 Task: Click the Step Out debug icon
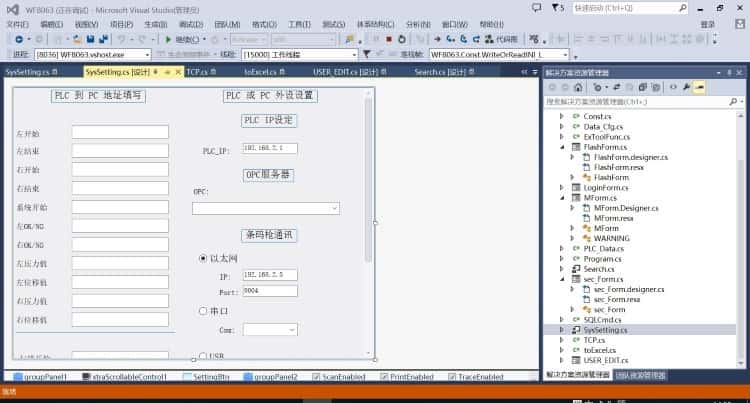(x=476, y=39)
